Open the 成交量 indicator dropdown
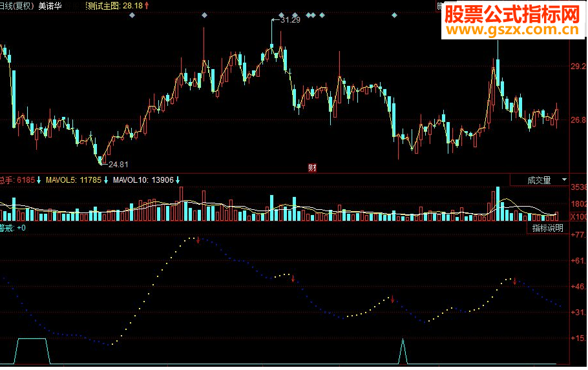The height and width of the screenshot is (370, 588). 540,180
